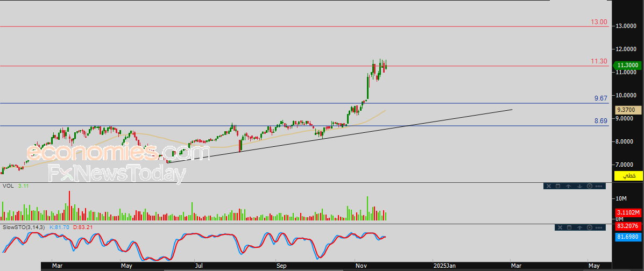
Task: Select the 11.30 red level label
Action: tap(599, 61)
